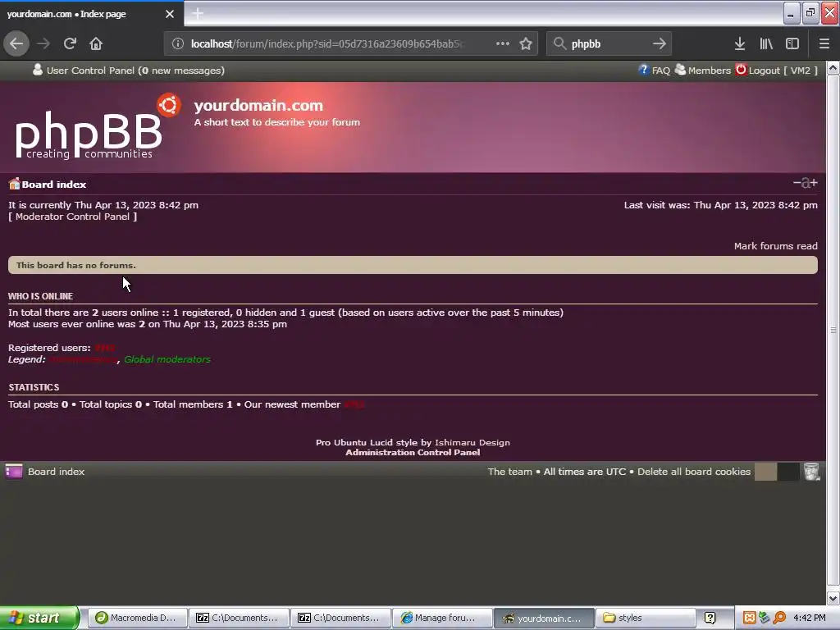This screenshot has width=840, height=630.
Task: Click Board index in the footer bar
Action: pos(57,472)
